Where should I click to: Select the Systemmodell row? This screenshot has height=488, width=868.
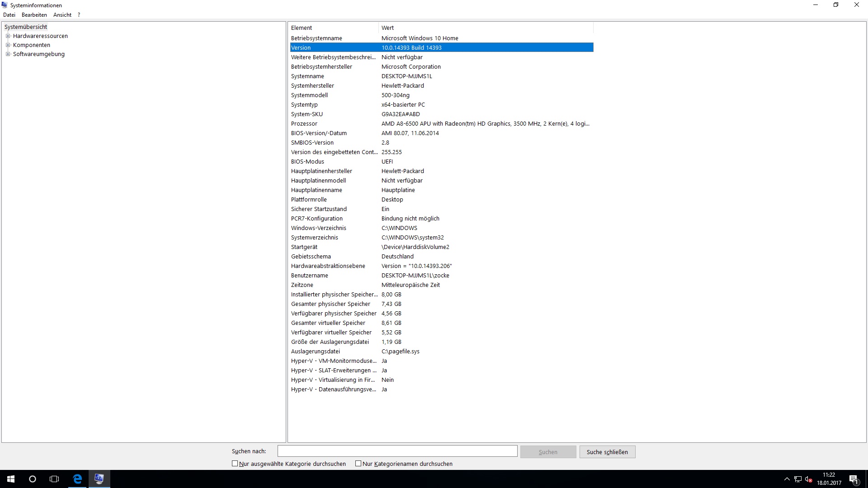[442, 95]
